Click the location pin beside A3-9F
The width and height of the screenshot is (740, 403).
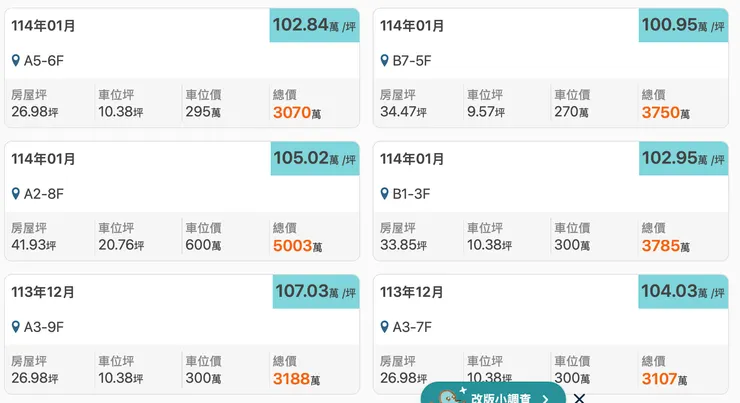[x=16, y=327]
